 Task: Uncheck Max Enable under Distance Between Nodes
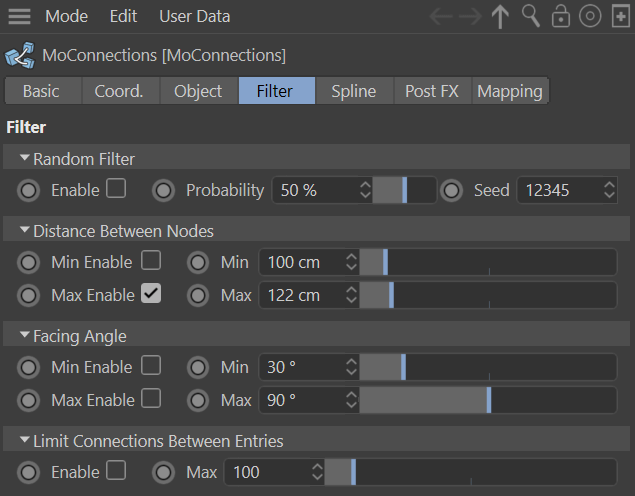pyautogui.click(x=151, y=294)
